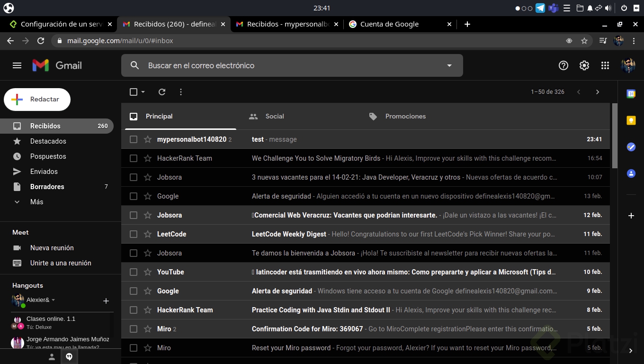Open Alexier& Hangouts status dropdown

[53, 300]
